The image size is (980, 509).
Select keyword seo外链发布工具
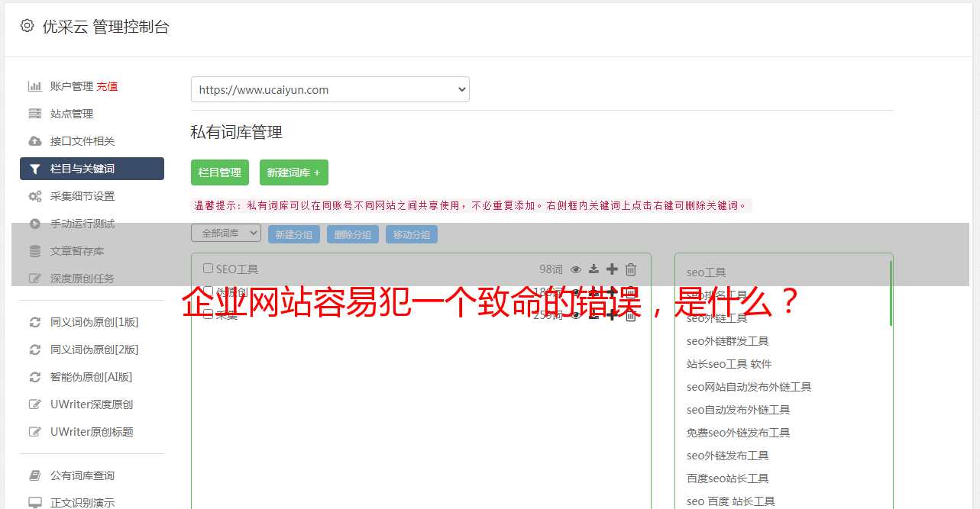pos(728,456)
